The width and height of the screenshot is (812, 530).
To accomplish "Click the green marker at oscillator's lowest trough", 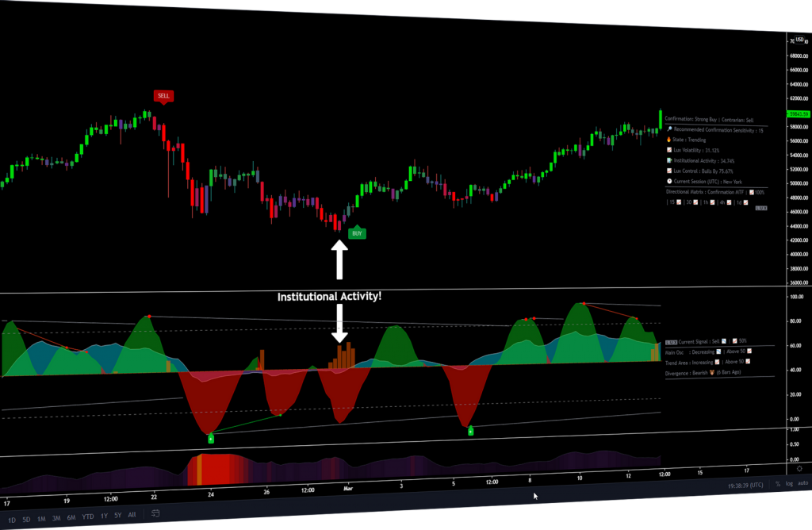I will tap(211, 438).
